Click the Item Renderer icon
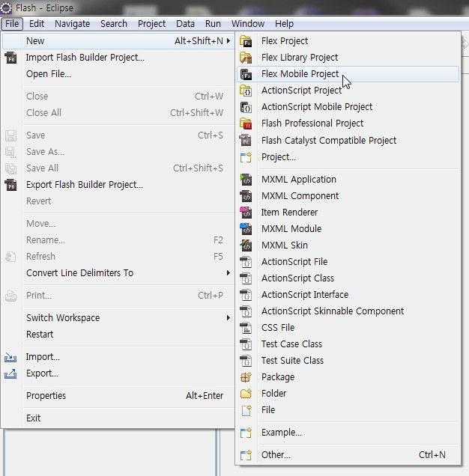The width and height of the screenshot is (469, 476). pos(246,213)
